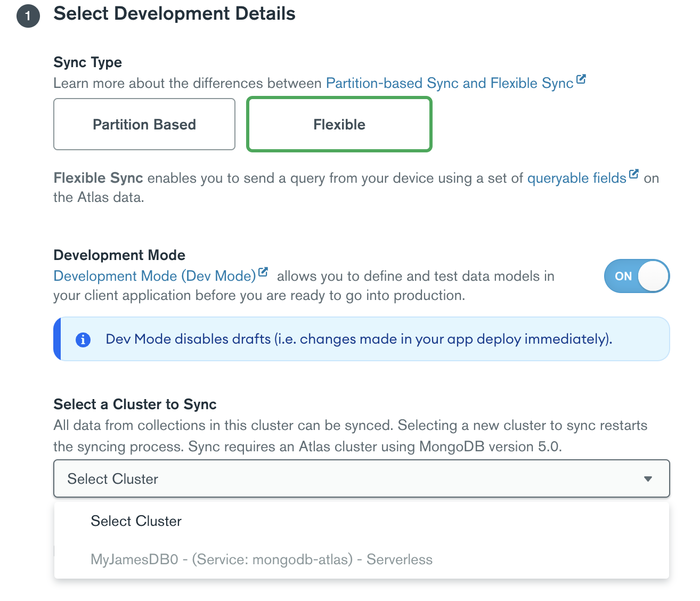Open Partition-based Sync and Flexible Sync link

(x=449, y=84)
